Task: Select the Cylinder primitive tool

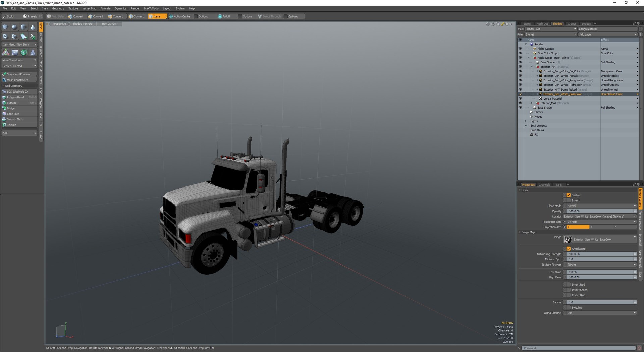Action: pos(23,27)
